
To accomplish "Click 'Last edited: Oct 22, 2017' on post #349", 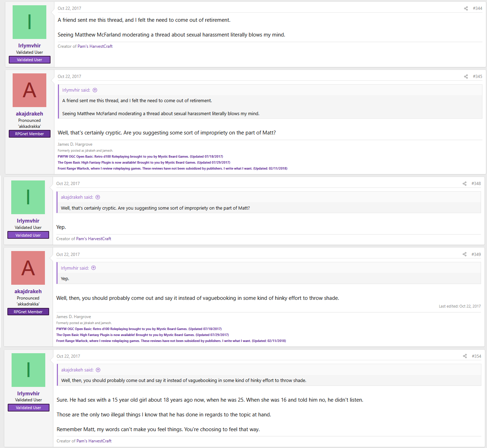I will [x=460, y=307].
